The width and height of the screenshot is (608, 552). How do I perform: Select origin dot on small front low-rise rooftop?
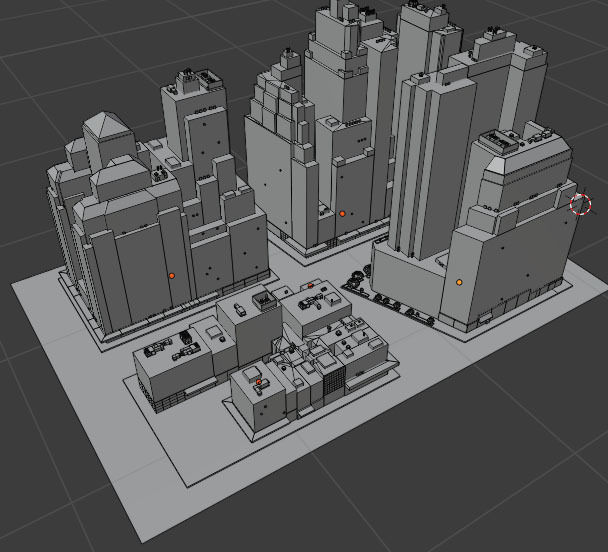point(259,382)
